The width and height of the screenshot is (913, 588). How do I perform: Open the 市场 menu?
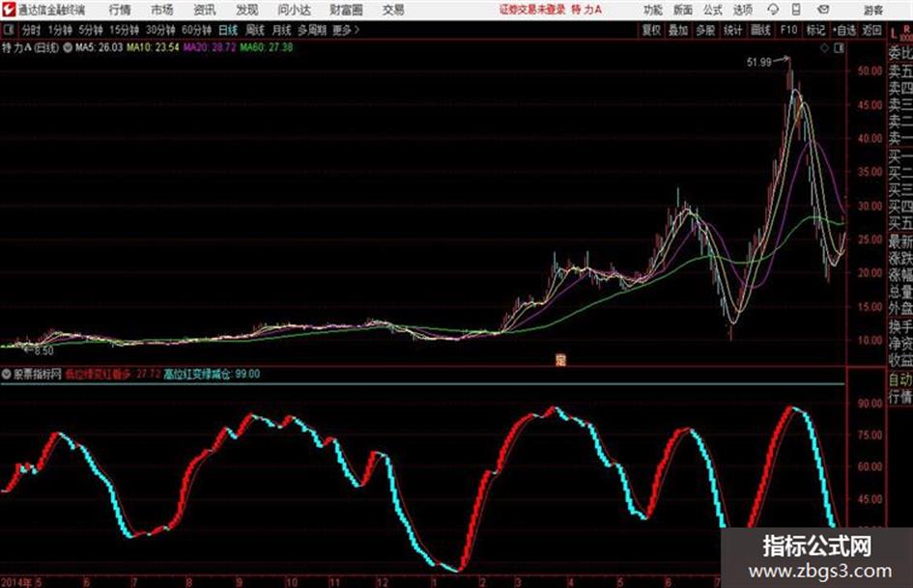pyautogui.click(x=162, y=10)
